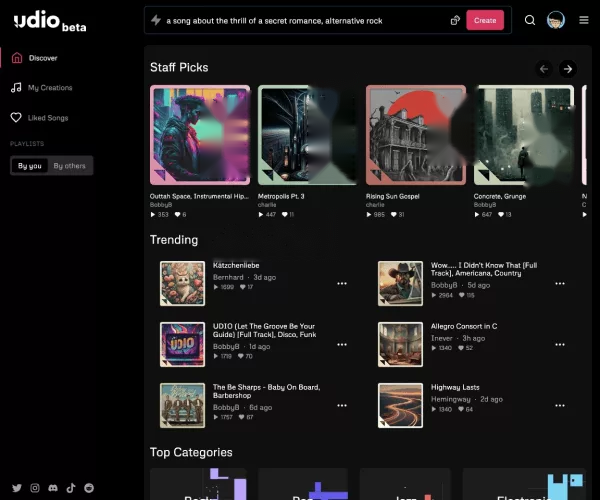Open Udio's Twitter page
The height and width of the screenshot is (500, 600).
click(17, 488)
